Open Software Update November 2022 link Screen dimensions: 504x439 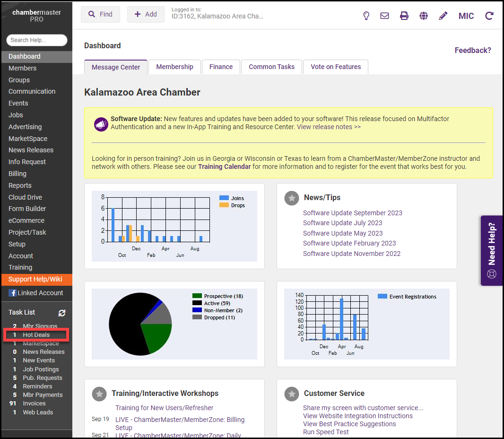tap(352, 254)
